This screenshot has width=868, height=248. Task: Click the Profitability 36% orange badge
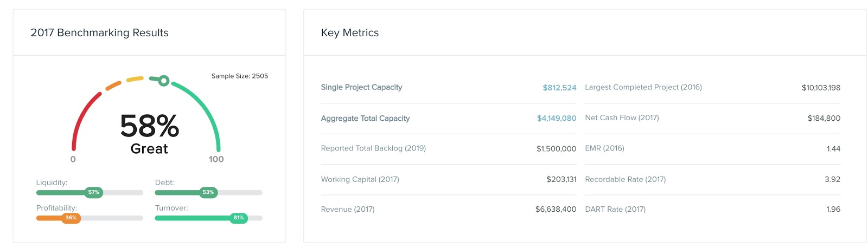(x=71, y=218)
